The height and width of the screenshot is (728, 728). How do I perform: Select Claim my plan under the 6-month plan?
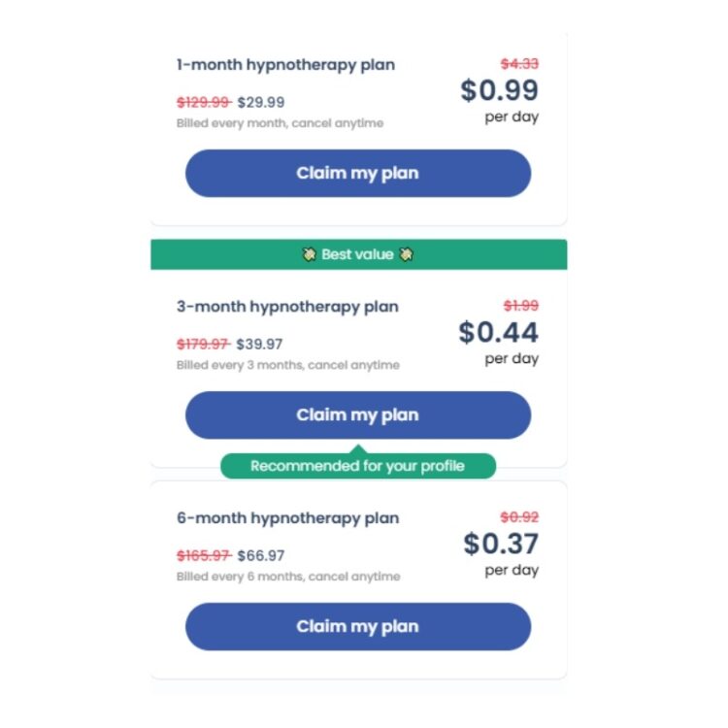pos(357,626)
